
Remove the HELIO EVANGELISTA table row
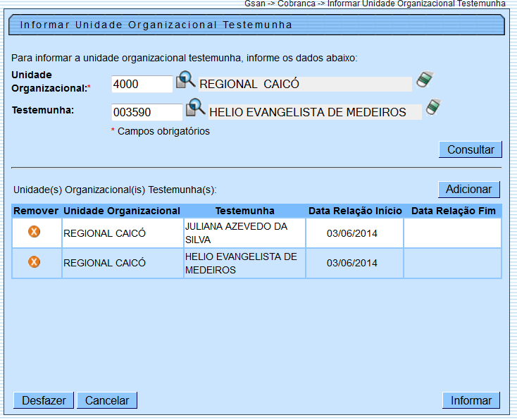click(34, 262)
